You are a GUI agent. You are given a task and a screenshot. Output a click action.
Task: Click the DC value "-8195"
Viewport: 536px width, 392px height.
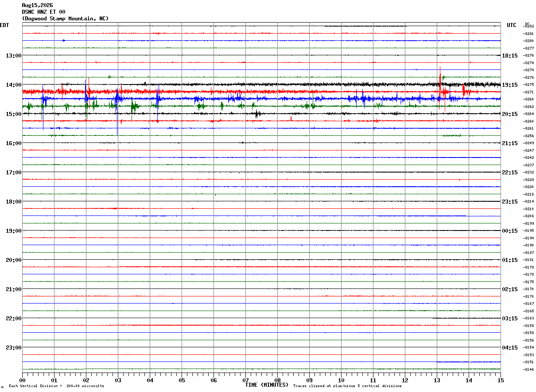(x=529, y=231)
